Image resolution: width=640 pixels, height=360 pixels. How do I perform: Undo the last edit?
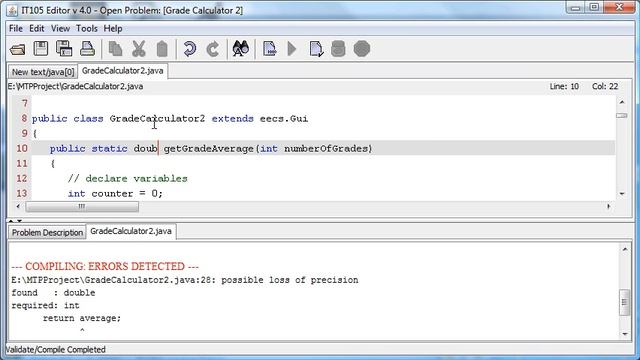click(189, 49)
